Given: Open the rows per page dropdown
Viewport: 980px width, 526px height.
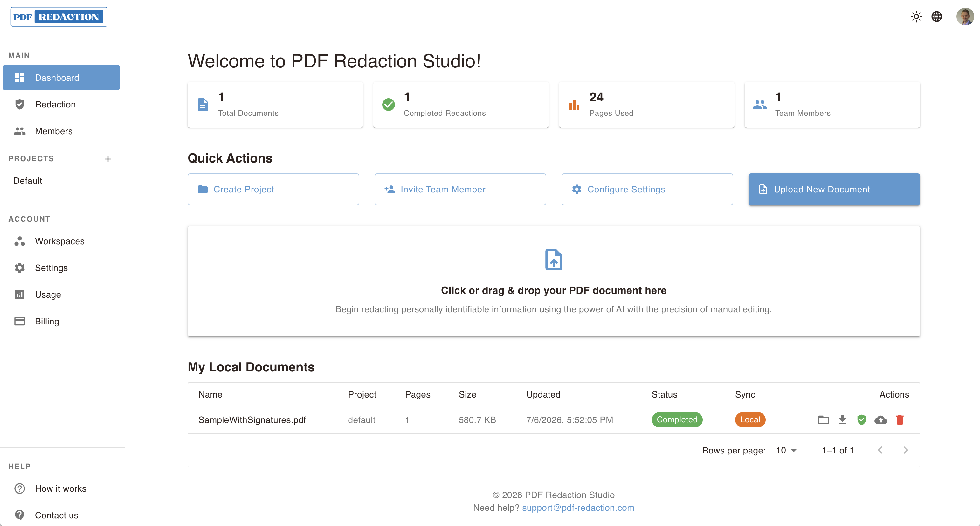Looking at the screenshot, I should point(786,450).
